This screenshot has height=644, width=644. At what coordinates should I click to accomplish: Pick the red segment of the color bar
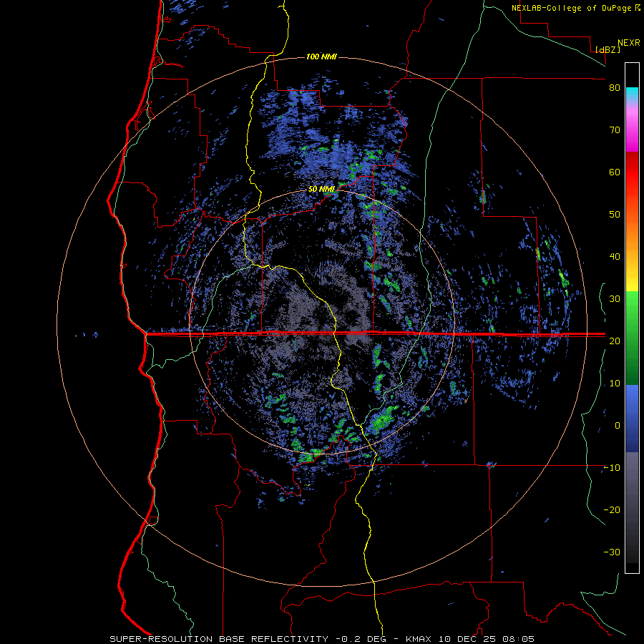632,172
